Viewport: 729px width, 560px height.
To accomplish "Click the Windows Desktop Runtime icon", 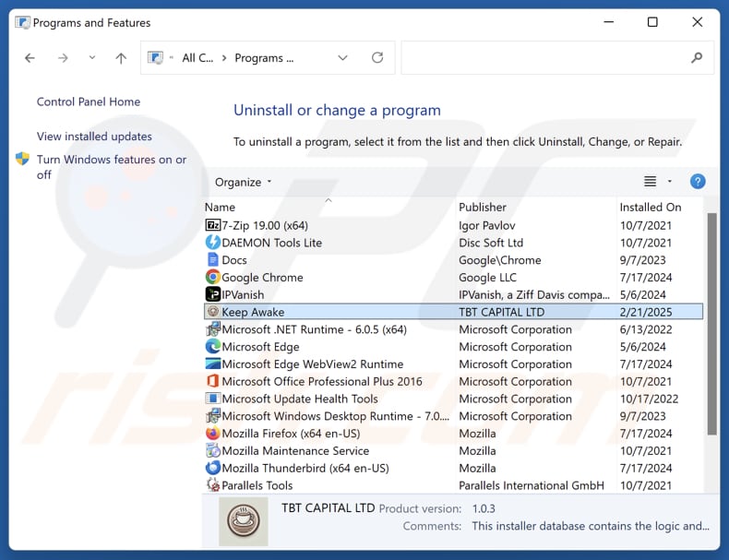I will coord(212,416).
